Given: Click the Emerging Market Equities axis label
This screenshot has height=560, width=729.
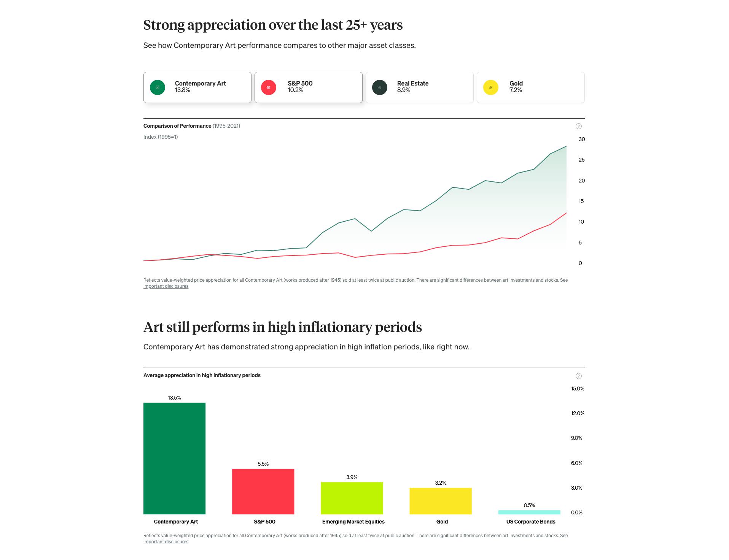Looking at the screenshot, I should [353, 522].
